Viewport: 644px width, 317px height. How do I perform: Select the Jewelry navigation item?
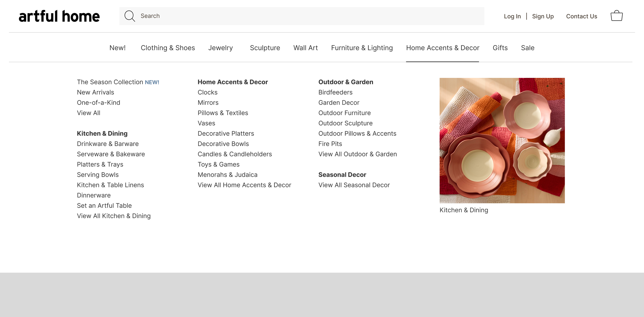(221, 48)
